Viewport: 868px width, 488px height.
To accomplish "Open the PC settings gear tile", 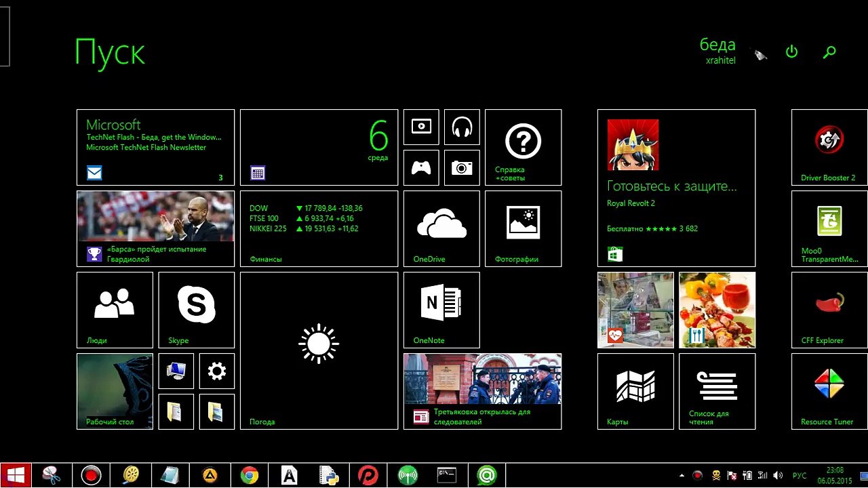I will click(x=216, y=371).
